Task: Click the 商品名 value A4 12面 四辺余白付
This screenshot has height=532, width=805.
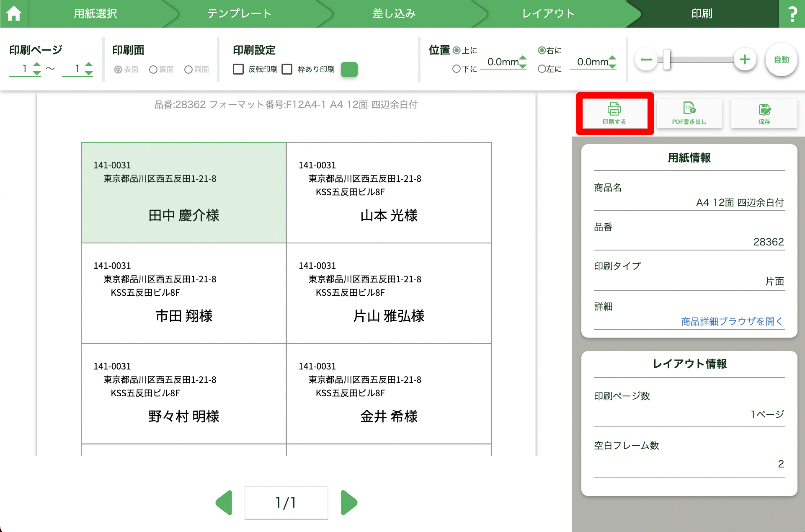Action: (x=740, y=202)
